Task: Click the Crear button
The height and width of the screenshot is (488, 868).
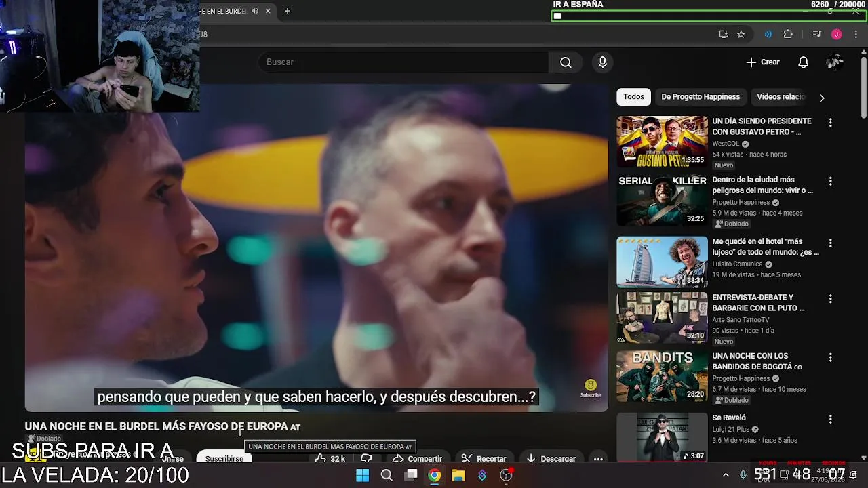Action: click(x=763, y=62)
